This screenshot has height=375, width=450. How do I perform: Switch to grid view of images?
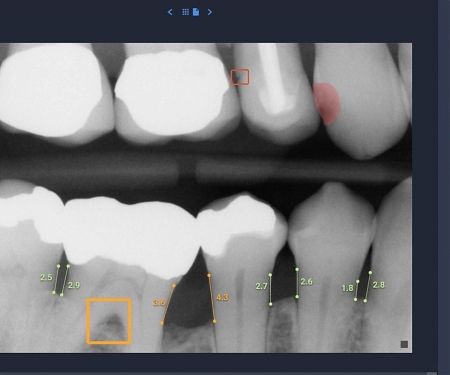pos(186,12)
